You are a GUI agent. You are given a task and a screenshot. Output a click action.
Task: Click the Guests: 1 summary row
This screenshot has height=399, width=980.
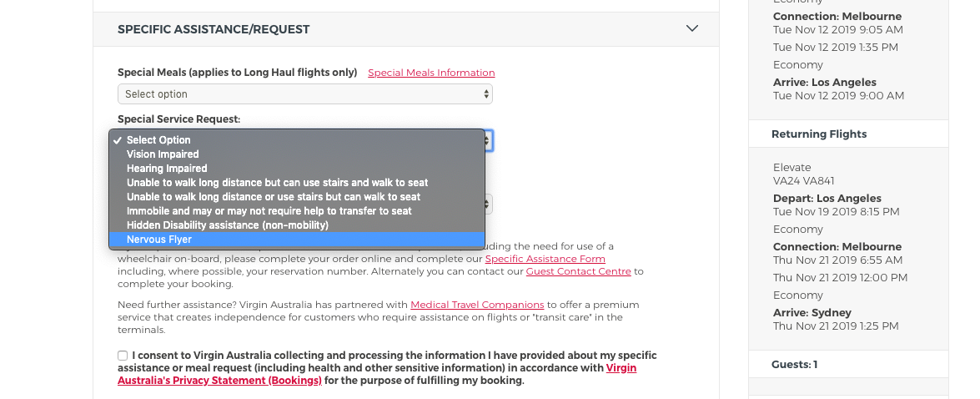pyautogui.click(x=794, y=364)
